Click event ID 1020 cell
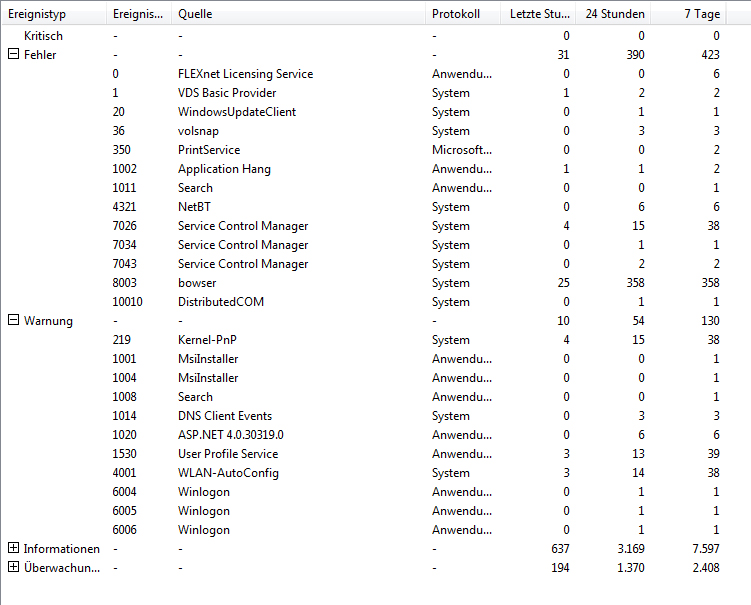751x605 pixels. [125, 435]
